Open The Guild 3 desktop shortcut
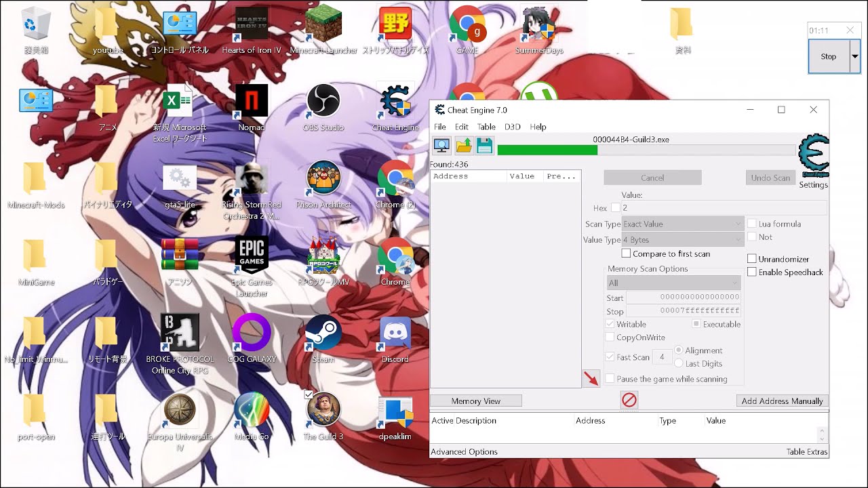The image size is (868, 488). [x=323, y=418]
